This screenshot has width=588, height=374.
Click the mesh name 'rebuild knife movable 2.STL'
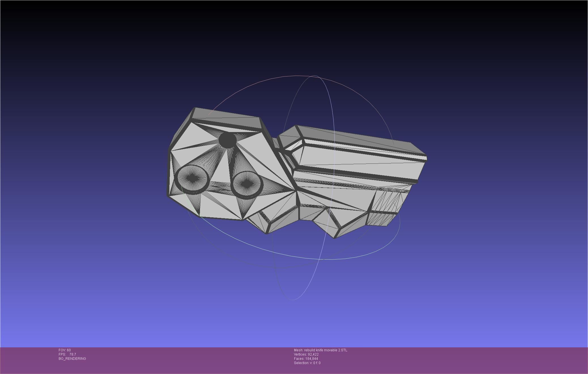[x=326, y=350]
